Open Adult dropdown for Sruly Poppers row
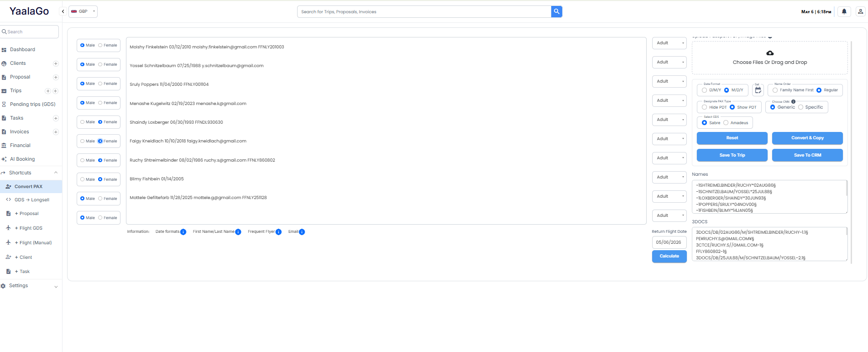The image size is (868, 352). (x=669, y=81)
